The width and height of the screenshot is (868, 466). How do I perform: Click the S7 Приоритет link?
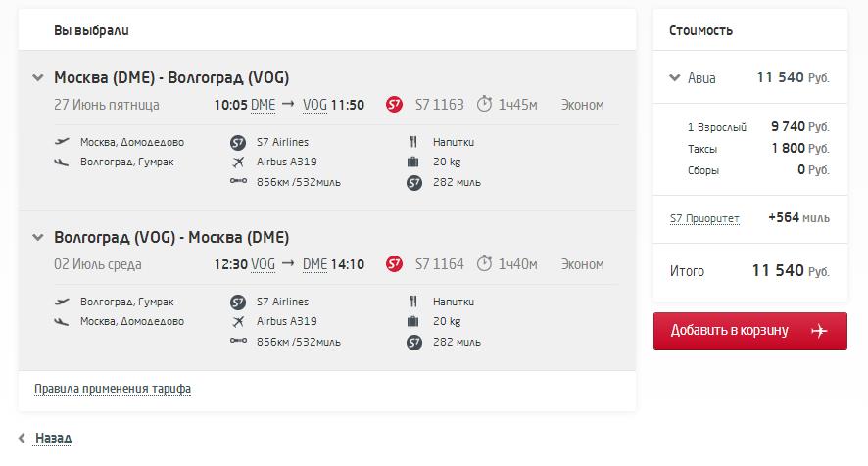(x=704, y=218)
